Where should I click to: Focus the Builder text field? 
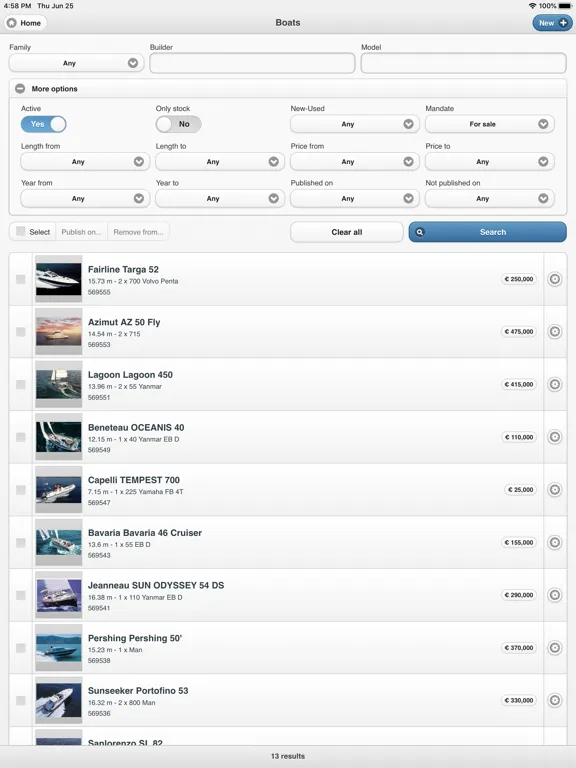[x=252, y=63]
